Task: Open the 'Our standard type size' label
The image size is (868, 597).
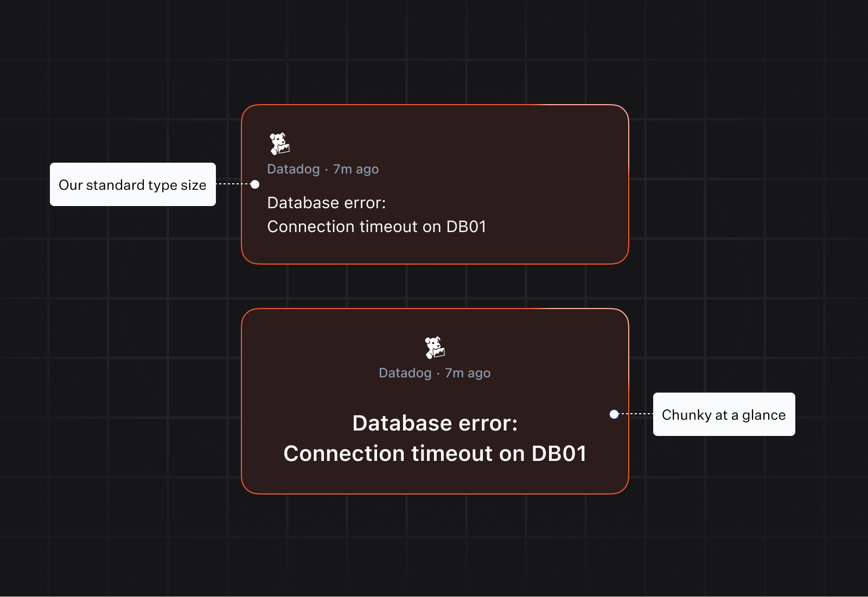Action: coord(133,184)
